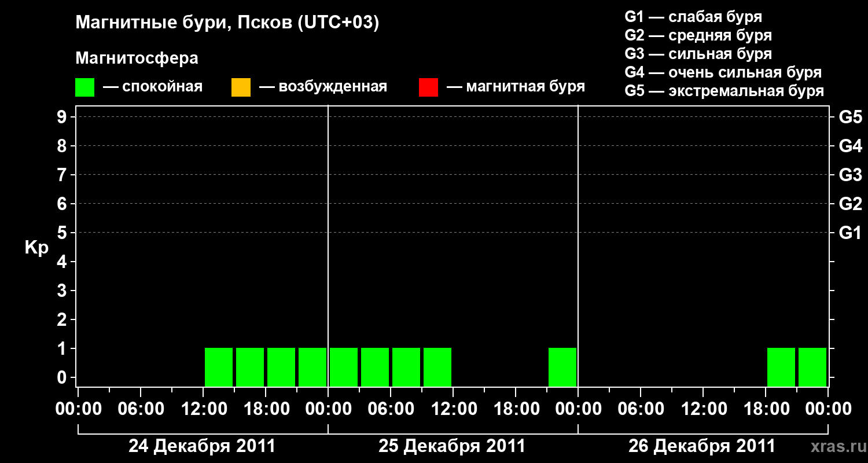Click the green bar just after midnight on 25 December
Viewport: 868px width, 463px height.
click(344, 367)
